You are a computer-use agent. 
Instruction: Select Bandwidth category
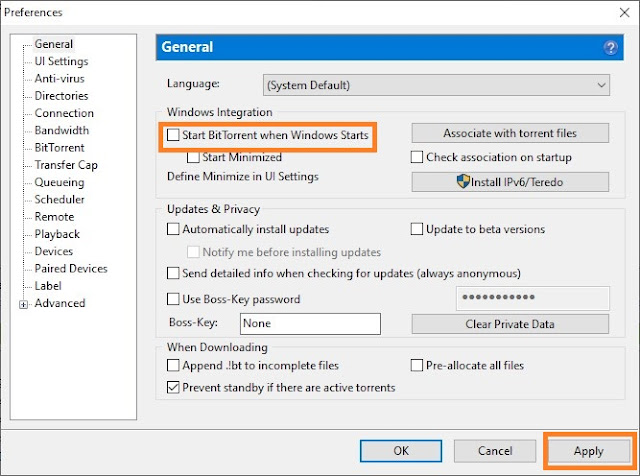click(62, 130)
